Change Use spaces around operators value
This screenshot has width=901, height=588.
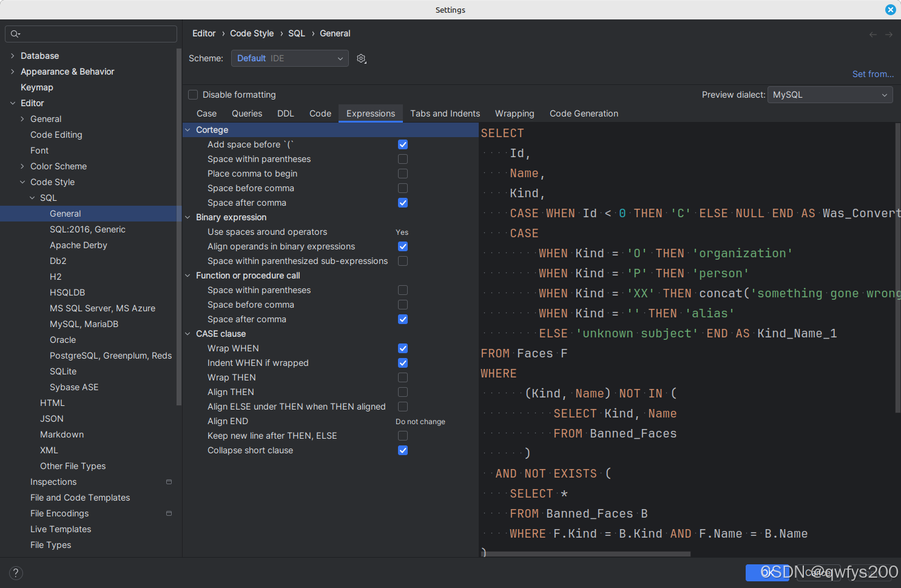[402, 232]
